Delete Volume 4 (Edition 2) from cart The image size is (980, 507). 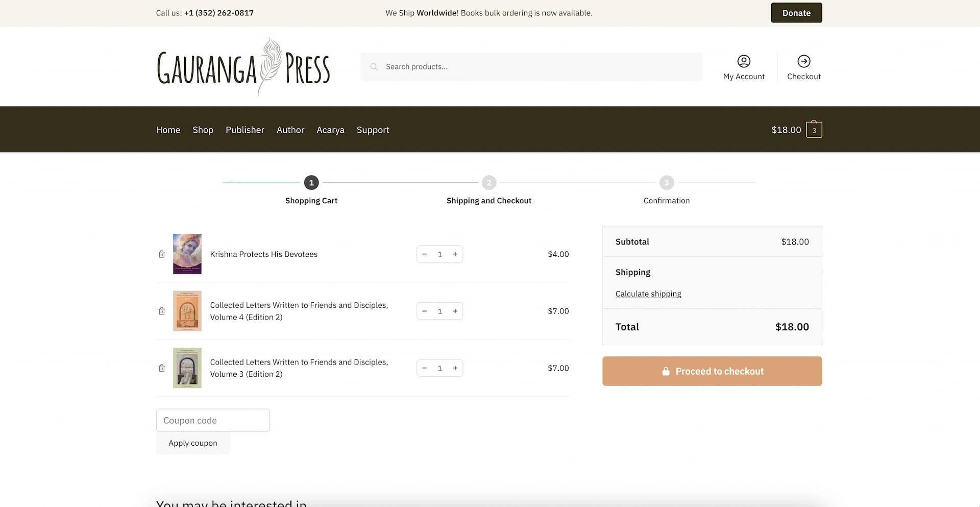[161, 311]
